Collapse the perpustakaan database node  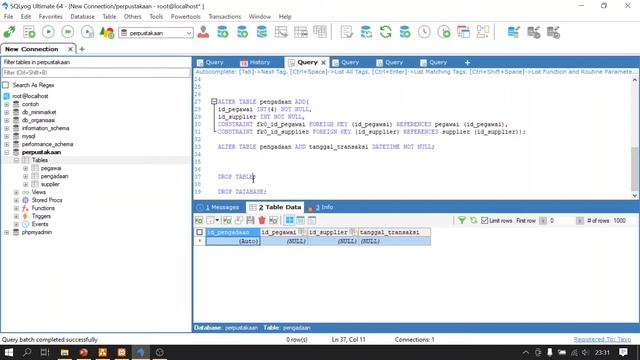coord(7,152)
